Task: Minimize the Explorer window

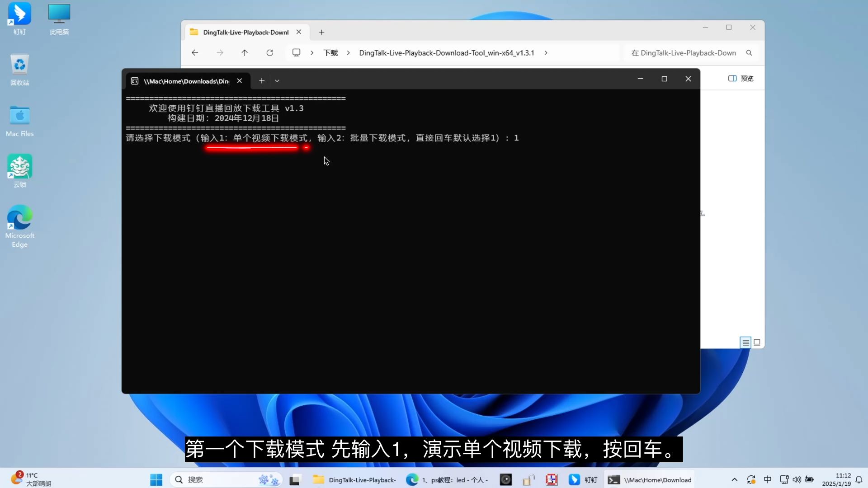Action: 705,28
